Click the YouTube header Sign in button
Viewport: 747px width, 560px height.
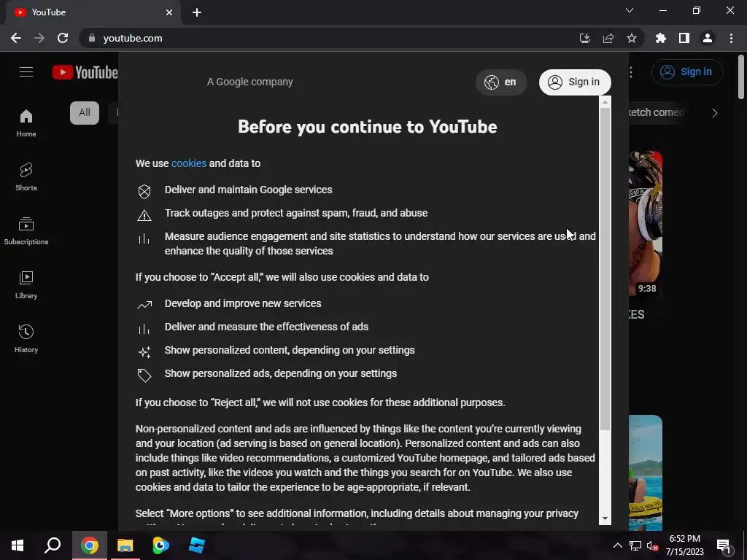(687, 72)
